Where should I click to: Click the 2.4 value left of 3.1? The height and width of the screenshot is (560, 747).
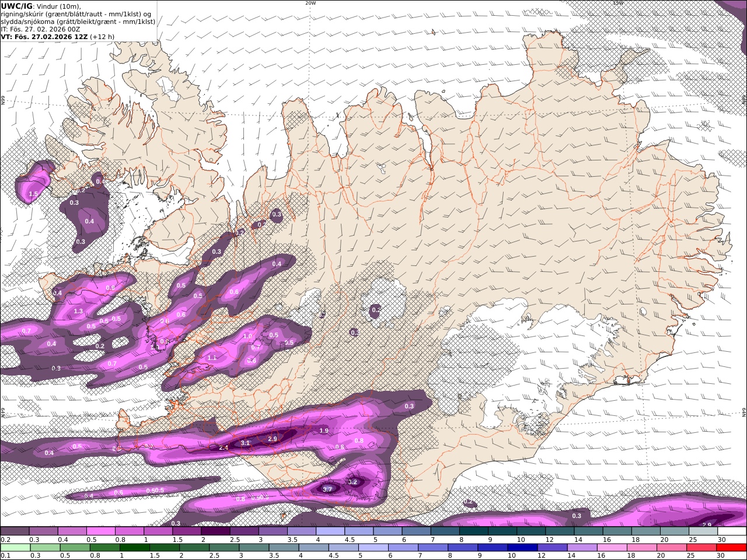[223, 447]
